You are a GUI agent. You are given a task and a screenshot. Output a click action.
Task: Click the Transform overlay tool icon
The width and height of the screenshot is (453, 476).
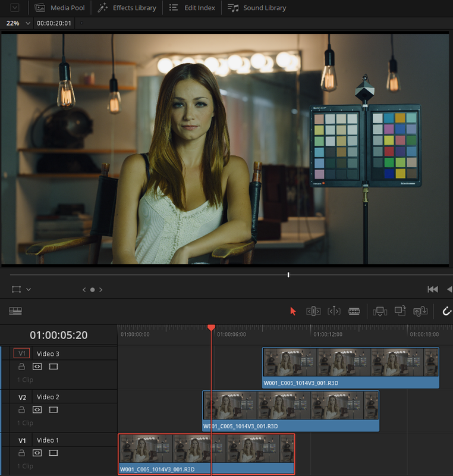click(17, 289)
